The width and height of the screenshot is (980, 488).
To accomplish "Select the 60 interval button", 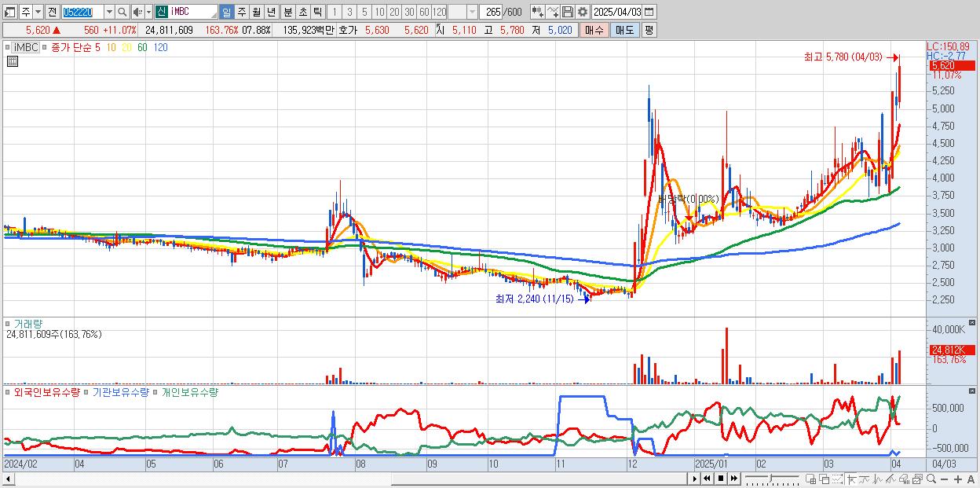I will (424, 12).
